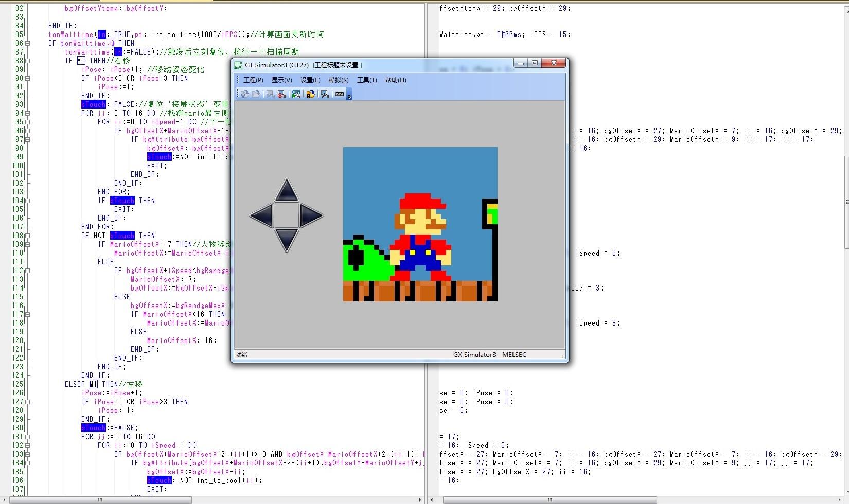Collapse the IF NOT bTouch block at line 108
Viewport: 849px width, 504px height.
27,236
